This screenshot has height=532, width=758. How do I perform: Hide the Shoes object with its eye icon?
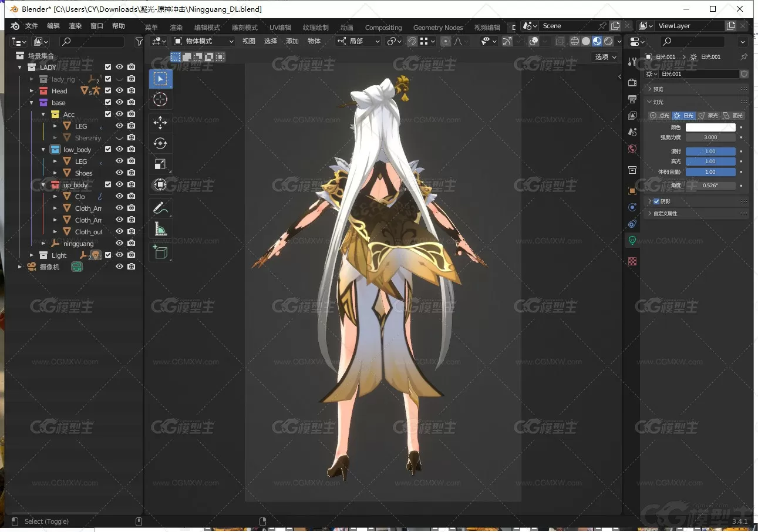[119, 173]
